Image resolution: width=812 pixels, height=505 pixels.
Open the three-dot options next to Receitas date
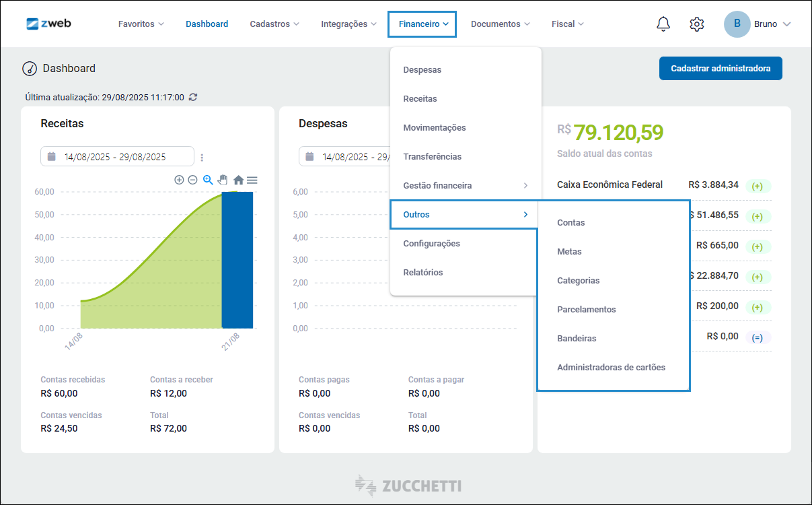pos(202,158)
